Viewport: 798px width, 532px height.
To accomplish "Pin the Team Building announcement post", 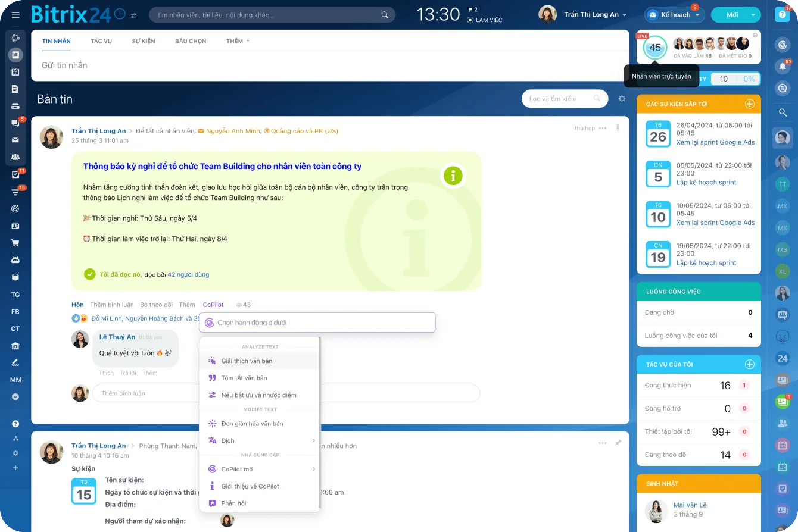I will click(x=618, y=128).
